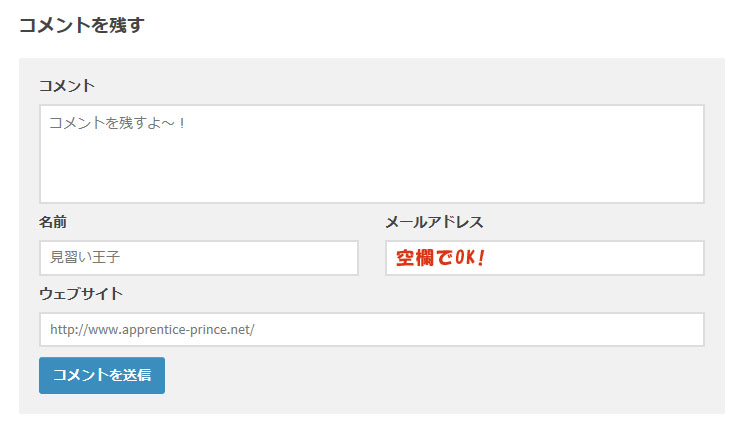Click into the 名前 input field
Image resolution: width=750 pixels, height=434 pixels.
tap(199, 258)
